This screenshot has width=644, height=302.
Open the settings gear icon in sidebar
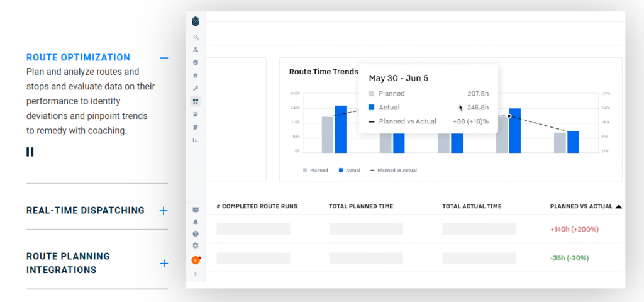[196, 246]
